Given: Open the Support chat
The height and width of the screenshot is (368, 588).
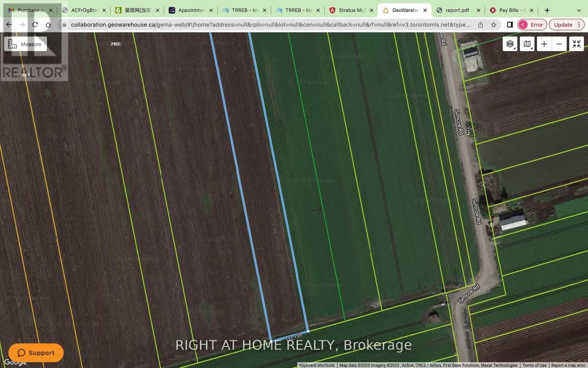Looking at the screenshot, I should 36,353.
